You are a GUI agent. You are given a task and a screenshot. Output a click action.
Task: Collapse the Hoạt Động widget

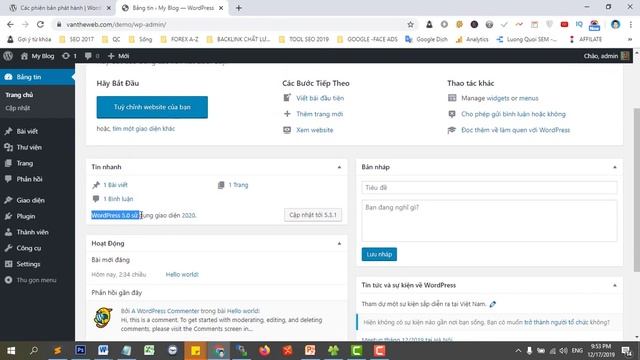339,243
